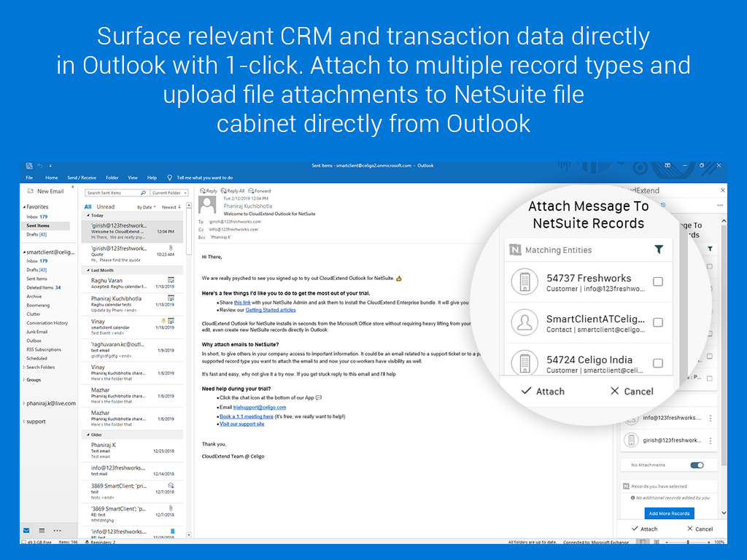Viewport: 747px width, 560px height.
Task: Click the three-dot menu next to girish@123freshwork
Action: [711, 441]
